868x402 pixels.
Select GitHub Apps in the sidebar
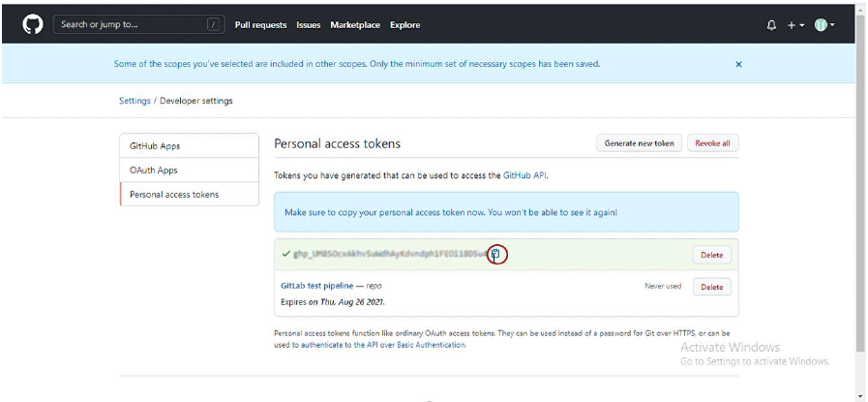pyautogui.click(x=190, y=146)
